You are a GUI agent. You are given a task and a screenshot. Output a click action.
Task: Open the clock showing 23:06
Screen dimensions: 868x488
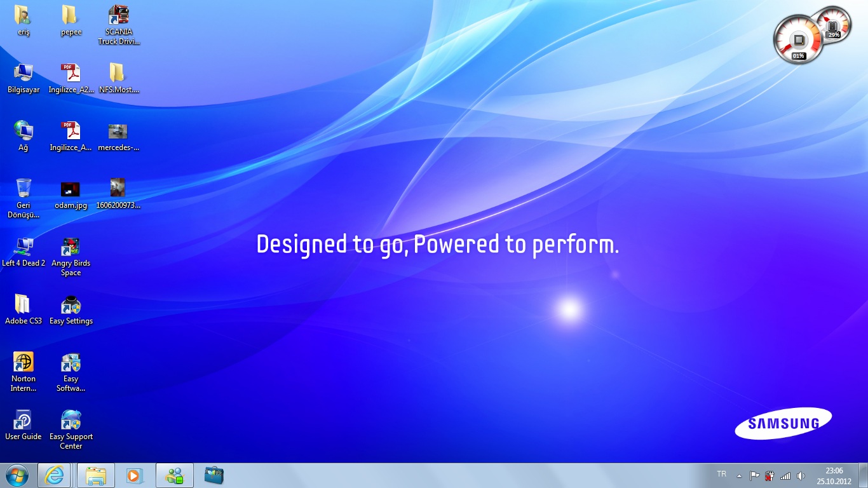834,475
